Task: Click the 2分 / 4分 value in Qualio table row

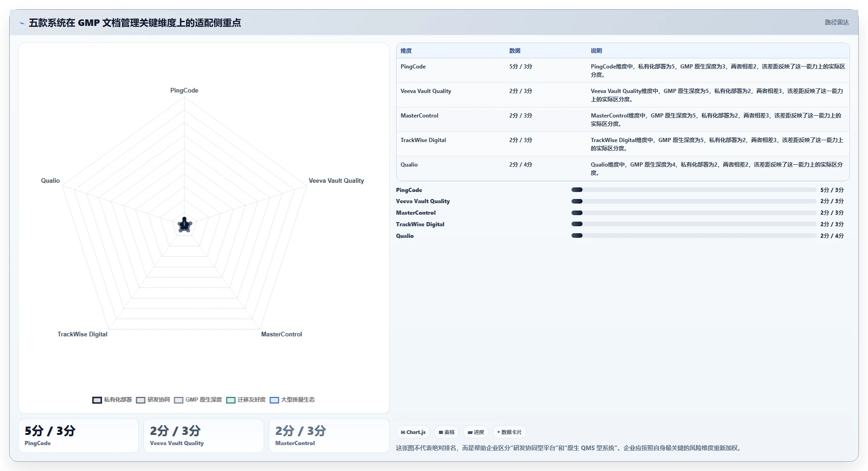Action: [x=521, y=165]
